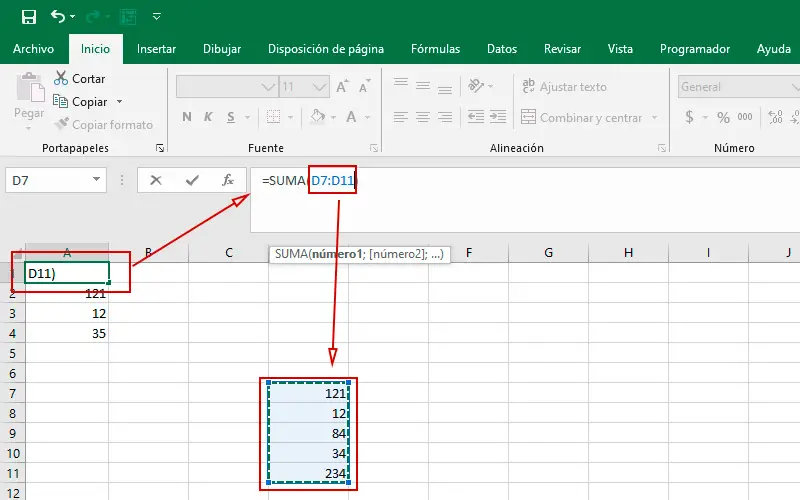Open the Fórmulas tab

(435, 49)
